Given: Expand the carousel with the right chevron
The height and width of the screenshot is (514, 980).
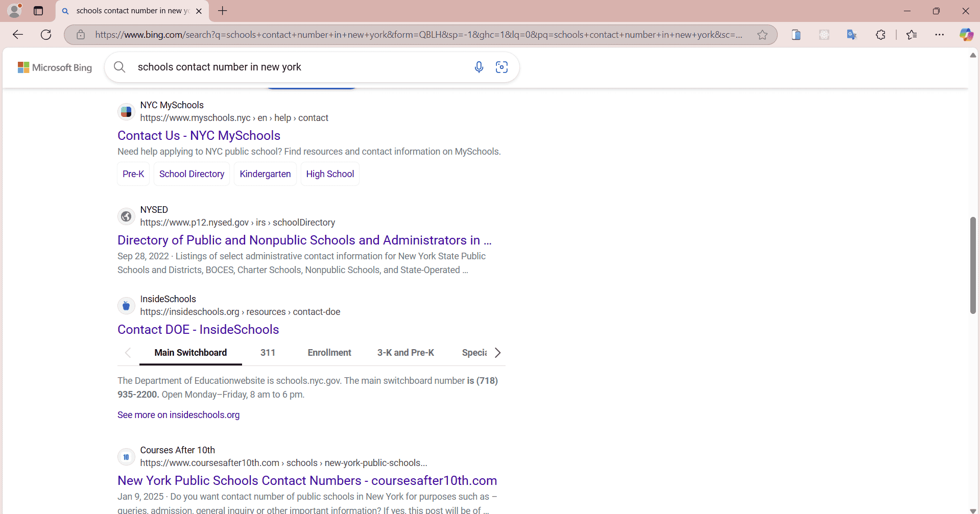Looking at the screenshot, I should click(497, 352).
